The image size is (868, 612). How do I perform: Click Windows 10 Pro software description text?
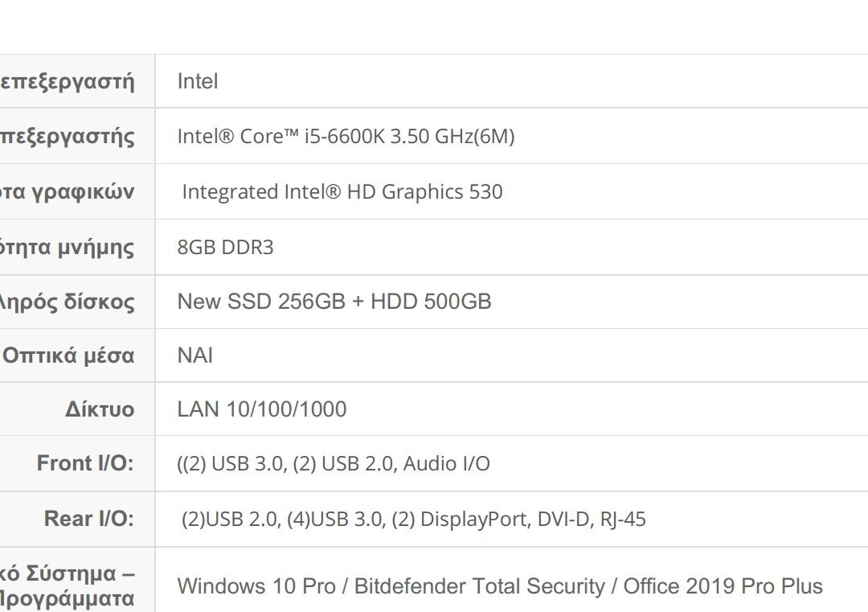[x=500, y=586]
